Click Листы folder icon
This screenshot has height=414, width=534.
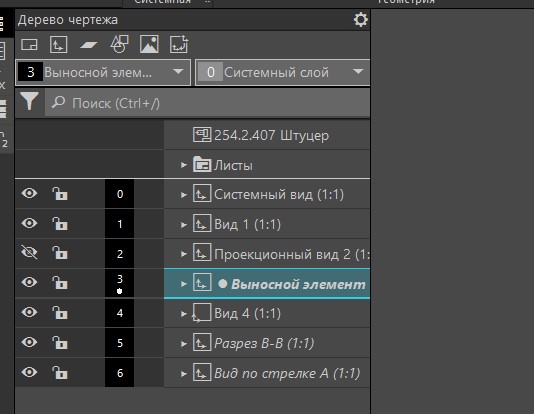[202, 164]
